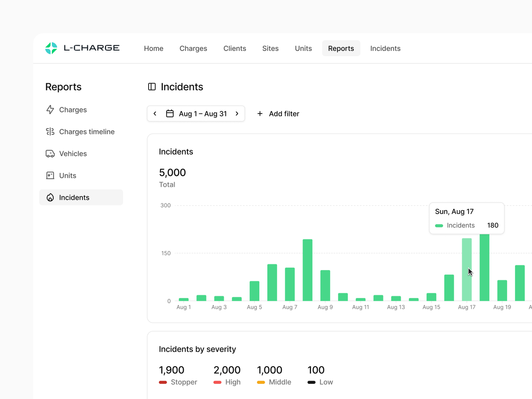Go to previous month with left chevron
Viewport: 532px width, 399px height.
pos(155,114)
